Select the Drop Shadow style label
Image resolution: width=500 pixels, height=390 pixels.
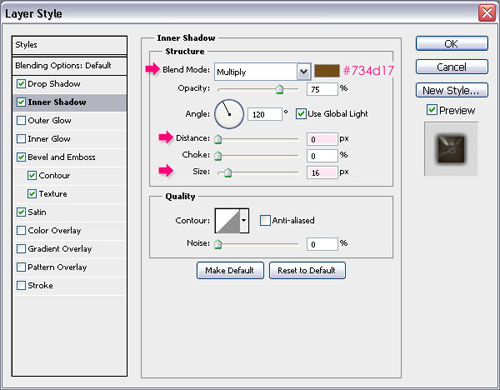pyautogui.click(x=54, y=84)
